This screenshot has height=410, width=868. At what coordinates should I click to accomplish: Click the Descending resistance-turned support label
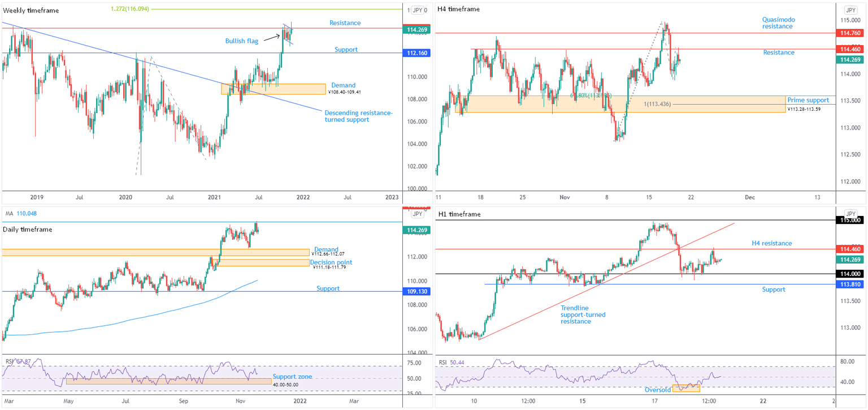coord(358,116)
